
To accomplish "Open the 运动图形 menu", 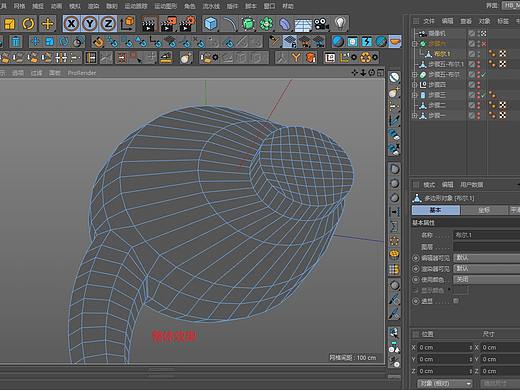I will tap(166, 6).
